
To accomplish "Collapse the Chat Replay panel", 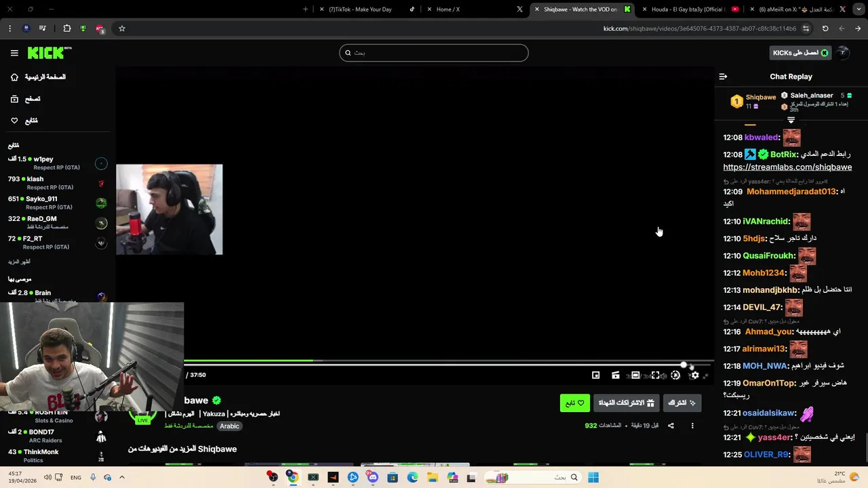I will (723, 77).
